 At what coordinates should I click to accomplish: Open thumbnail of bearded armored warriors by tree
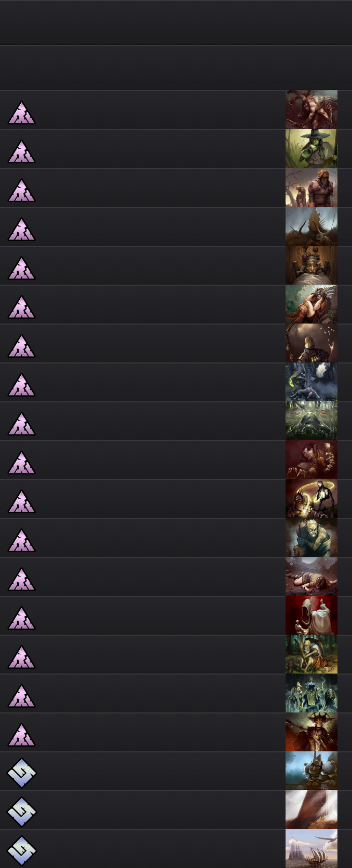pos(312,188)
